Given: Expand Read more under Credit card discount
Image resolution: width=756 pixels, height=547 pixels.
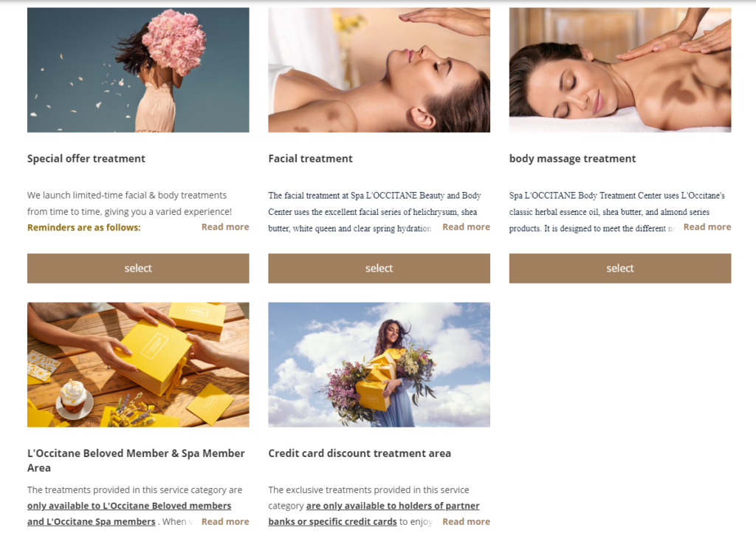Looking at the screenshot, I should click(x=467, y=521).
